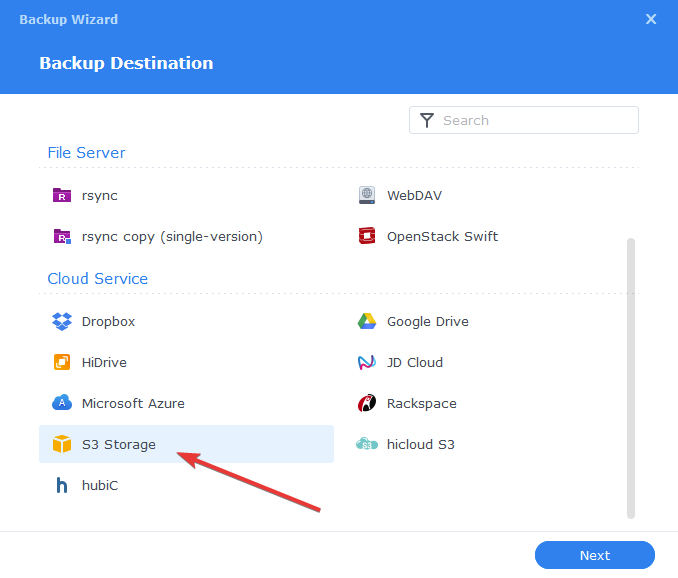This screenshot has width=678, height=578.
Task: Click the OpenStack Swift red icon
Action: pyautogui.click(x=367, y=236)
